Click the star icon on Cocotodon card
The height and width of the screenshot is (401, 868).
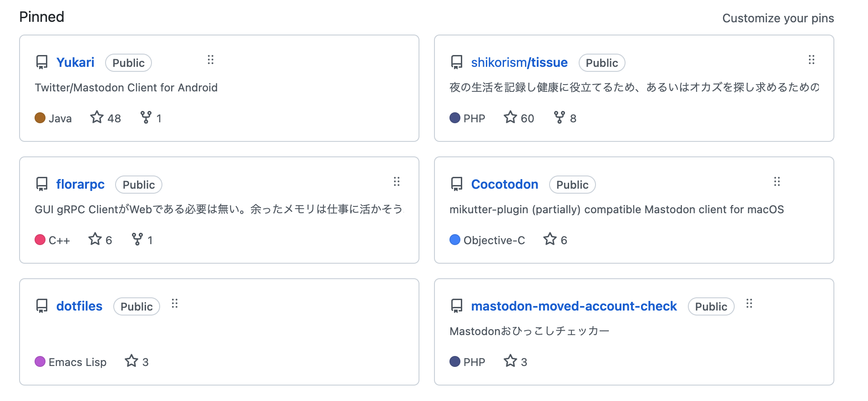tap(550, 239)
